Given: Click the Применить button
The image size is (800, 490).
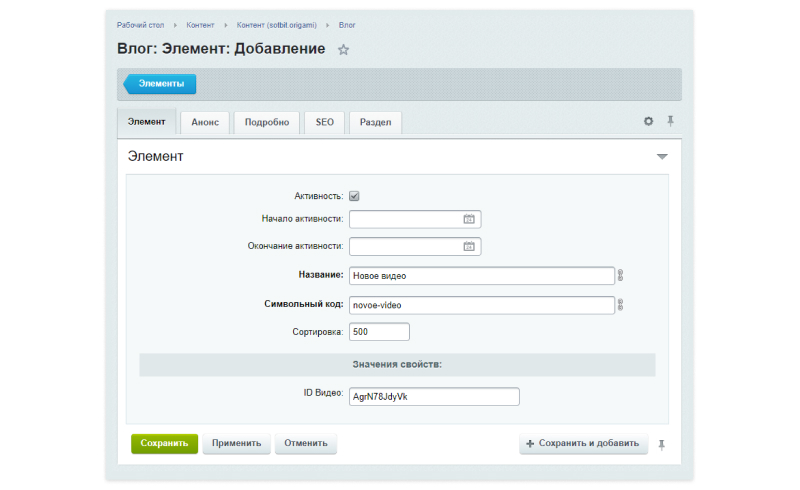Looking at the screenshot, I should click(x=236, y=444).
